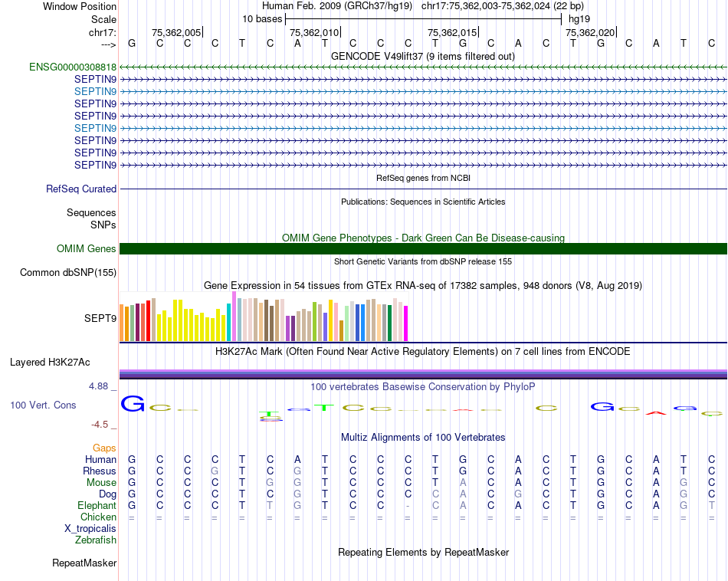Screen dimensions: 728x581
Task: Select the Zebrafish species row label
Action: tap(96, 540)
